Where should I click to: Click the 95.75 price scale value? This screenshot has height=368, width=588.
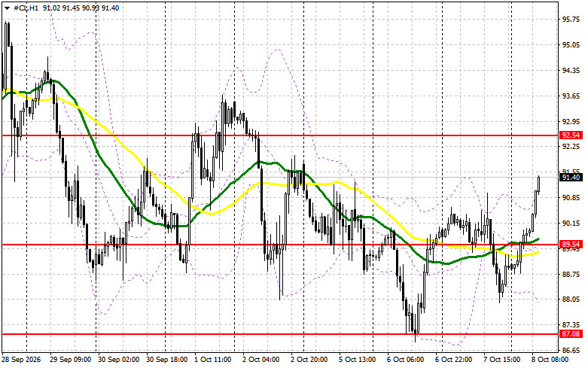(571, 20)
